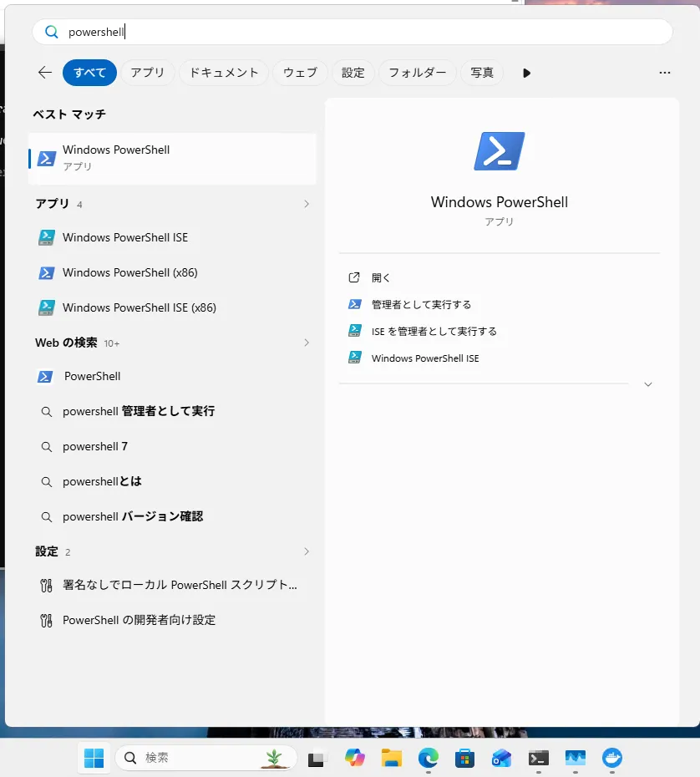Switch to the フォルダー filter tab
This screenshot has width=700, height=777.
(418, 73)
